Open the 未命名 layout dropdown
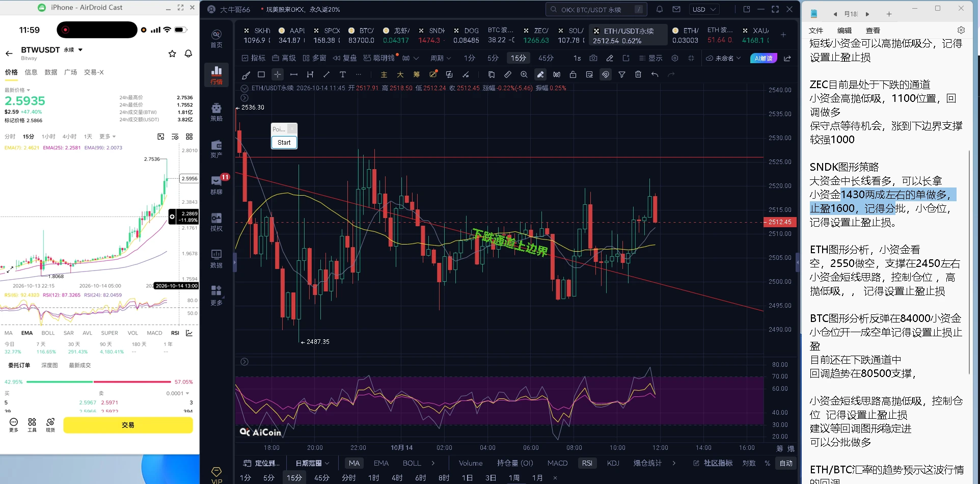 pyautogui.click(x=723, y=58)
